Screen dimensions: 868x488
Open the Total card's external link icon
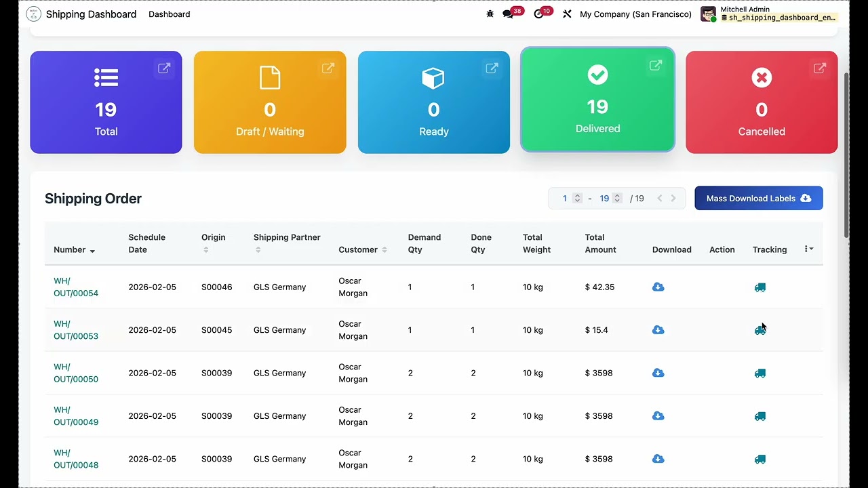point(164,68)
